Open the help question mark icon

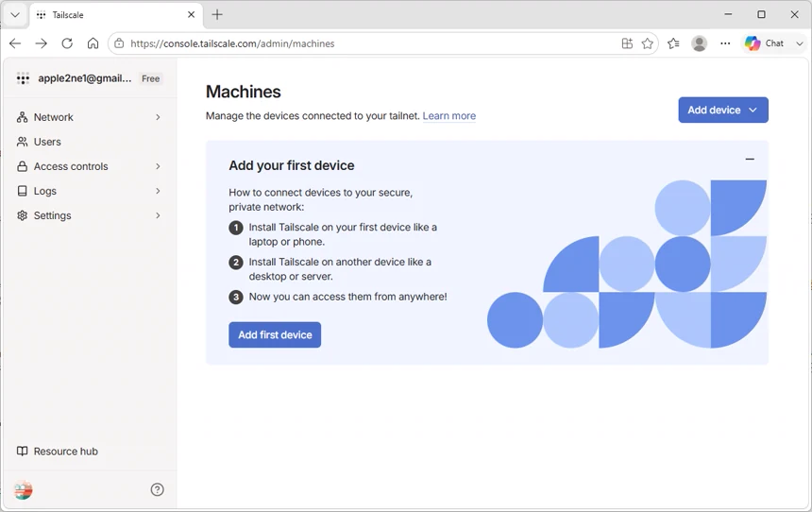pos(158,489)
